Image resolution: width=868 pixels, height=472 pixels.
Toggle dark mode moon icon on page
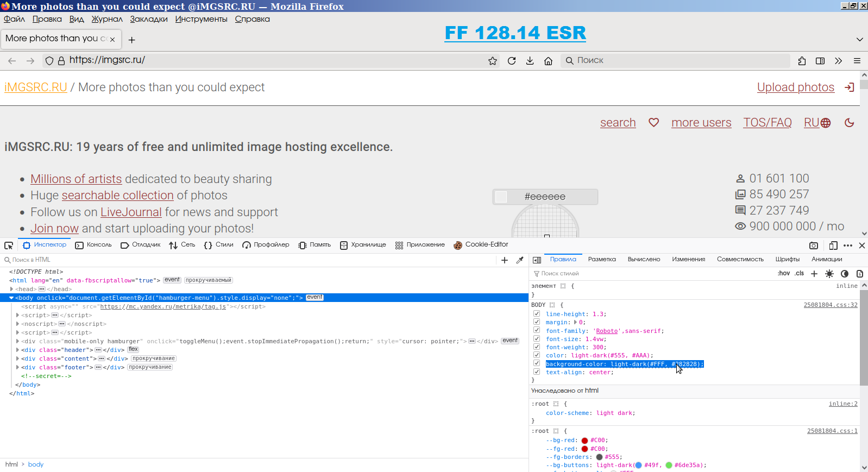point(850,123)
